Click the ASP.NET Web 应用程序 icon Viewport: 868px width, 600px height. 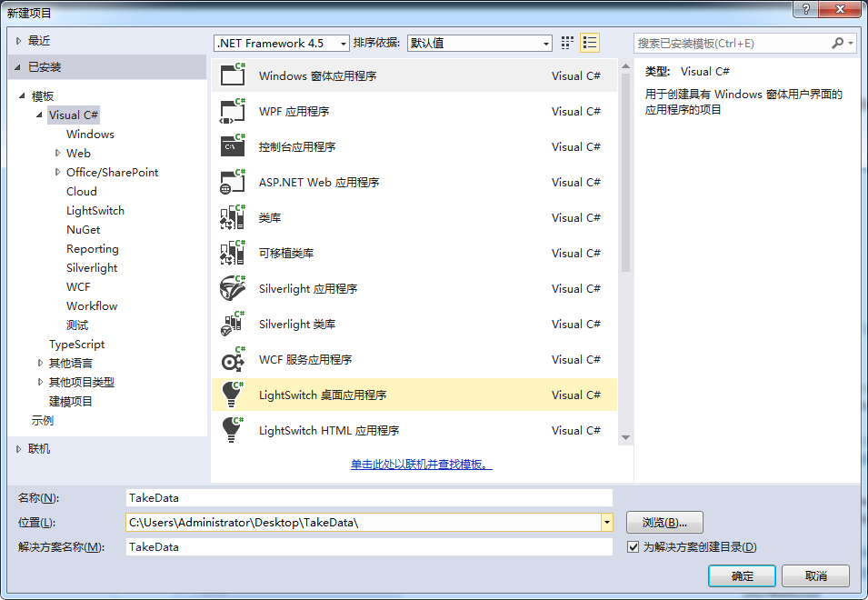click(x=233, y=182)
